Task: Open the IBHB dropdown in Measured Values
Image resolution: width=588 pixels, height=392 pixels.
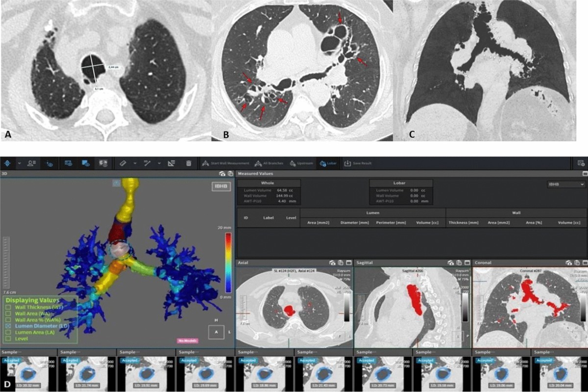Action: click(566, 184)
